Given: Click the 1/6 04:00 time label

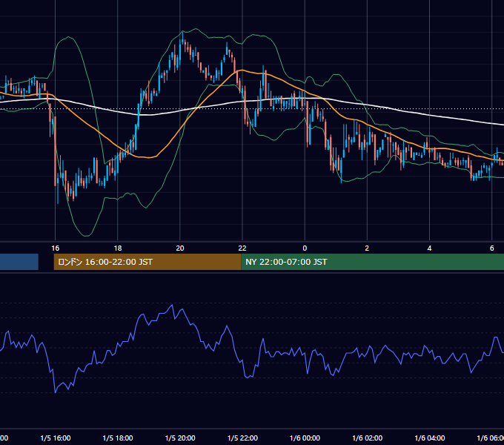Looking at the screenshot, I should pyautogui.click(x=429, y=438).
